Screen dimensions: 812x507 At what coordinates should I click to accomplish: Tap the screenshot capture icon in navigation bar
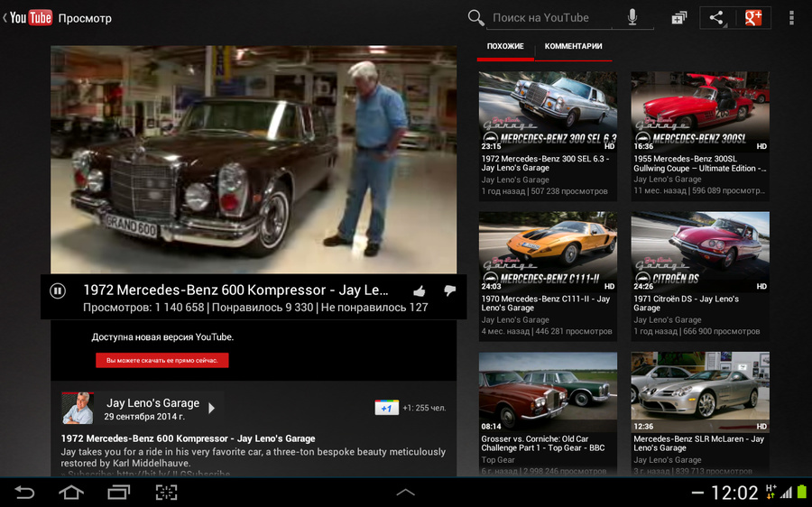click(166, 492)
